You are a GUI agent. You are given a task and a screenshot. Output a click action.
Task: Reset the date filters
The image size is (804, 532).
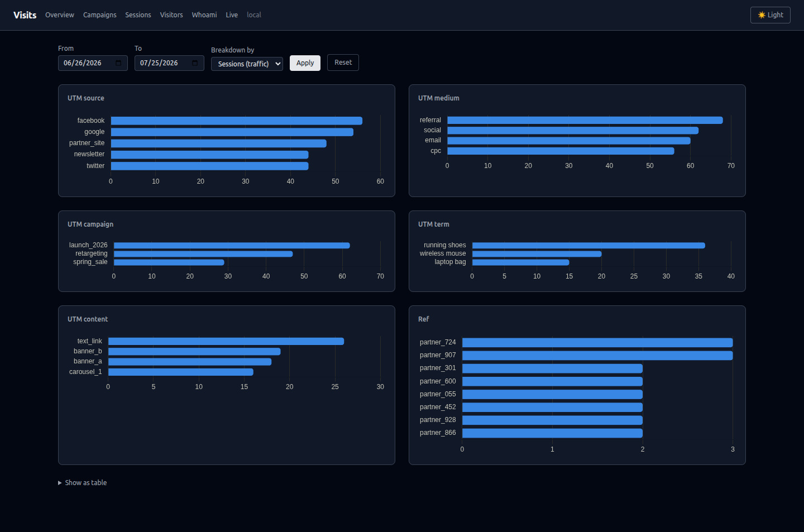[x=343, y=63]
